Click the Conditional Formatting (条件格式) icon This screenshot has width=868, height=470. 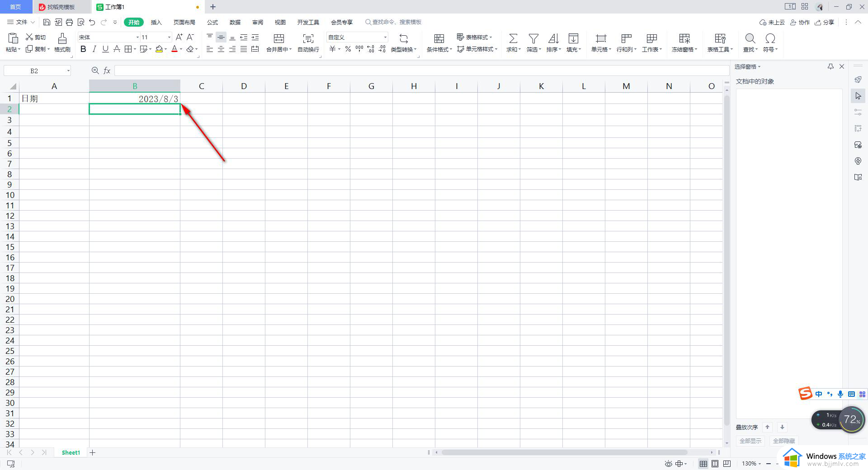(x=439, y=38)
